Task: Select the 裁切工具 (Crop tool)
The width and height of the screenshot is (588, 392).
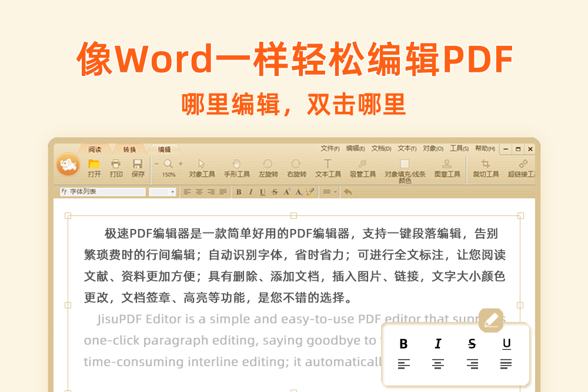Action: click(x=486, y=165)
